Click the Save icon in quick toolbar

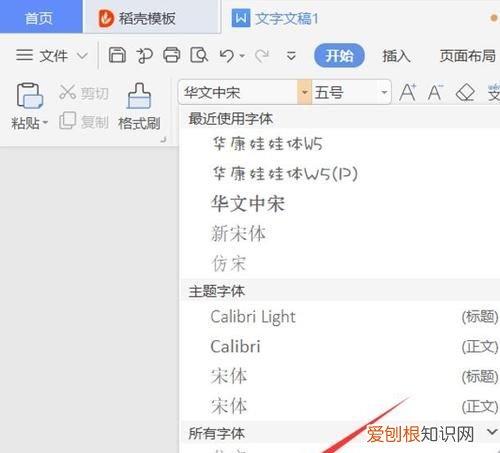pos(117,55)
